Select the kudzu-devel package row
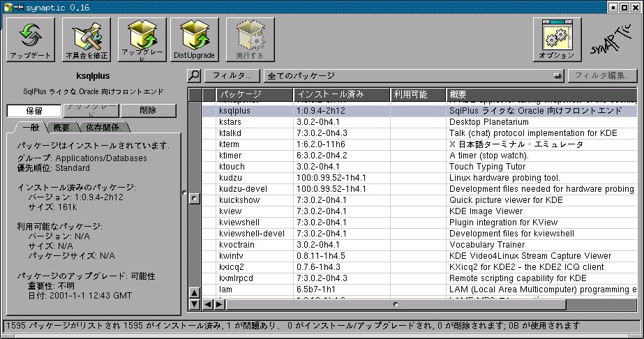The height and width of the screenshot is (339, 644). pyautogui.click(x=419, y=189)
